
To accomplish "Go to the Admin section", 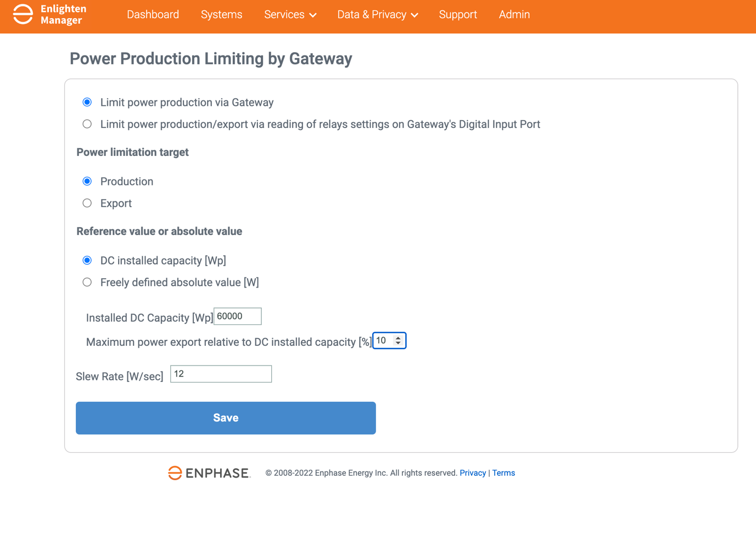I will 514,15.
